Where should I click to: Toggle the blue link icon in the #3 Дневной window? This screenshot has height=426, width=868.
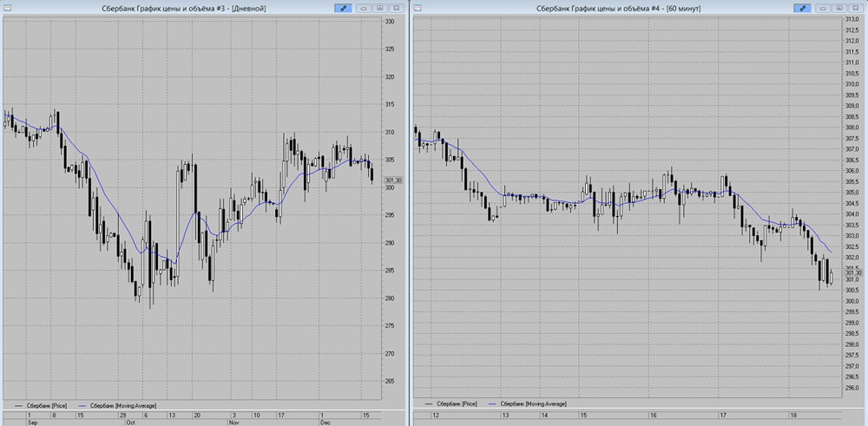click(x=343, y=9)
